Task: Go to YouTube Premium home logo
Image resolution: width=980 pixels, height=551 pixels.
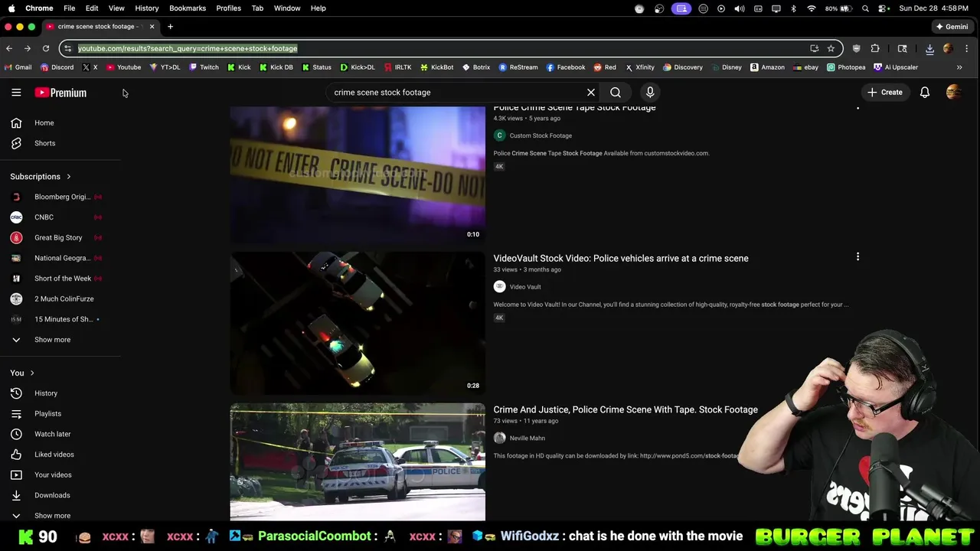Action: tap(60, 93)
